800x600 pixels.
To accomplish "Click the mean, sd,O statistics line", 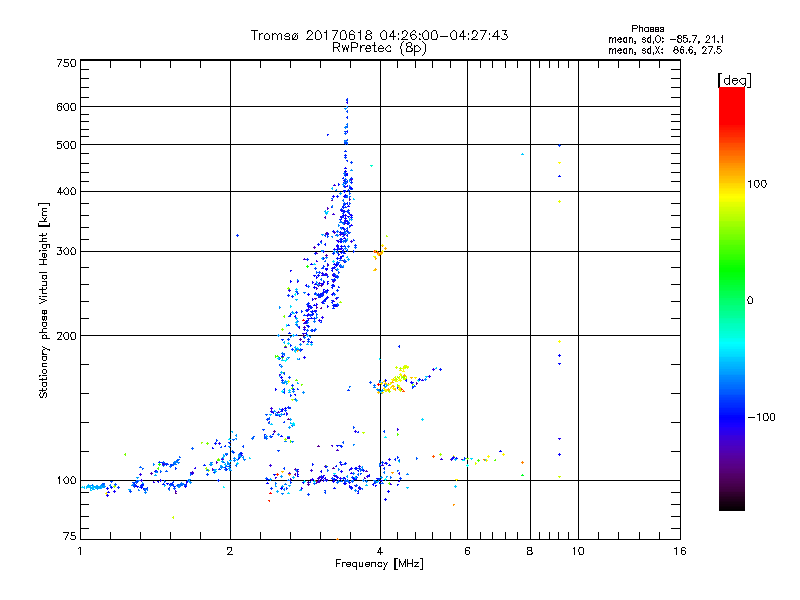I will point(665,39).
